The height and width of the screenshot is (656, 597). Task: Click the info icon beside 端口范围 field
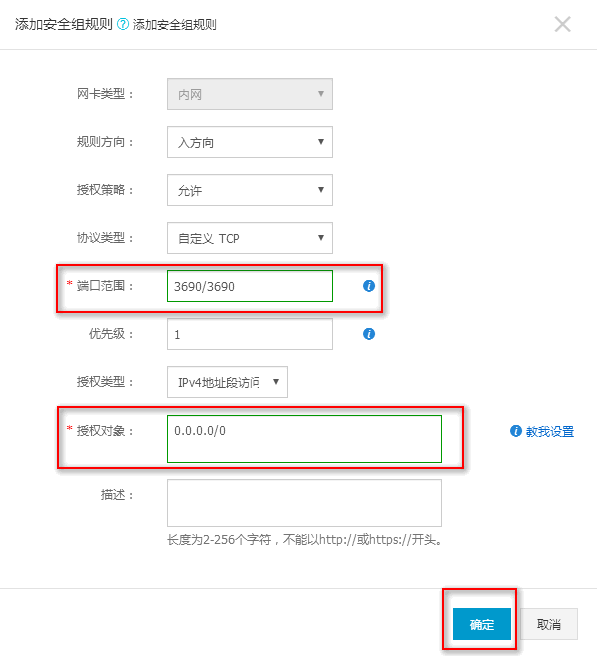point(369,286)
